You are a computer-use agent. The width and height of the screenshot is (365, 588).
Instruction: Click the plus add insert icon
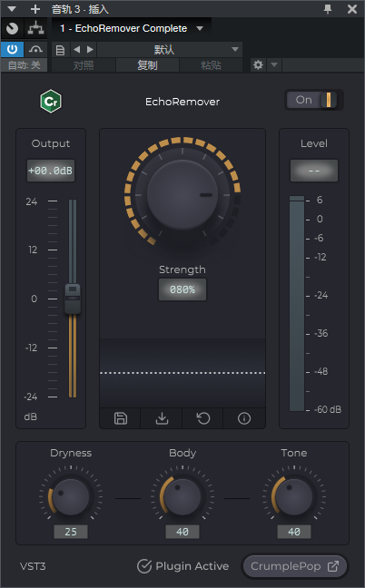pos(35,9)
